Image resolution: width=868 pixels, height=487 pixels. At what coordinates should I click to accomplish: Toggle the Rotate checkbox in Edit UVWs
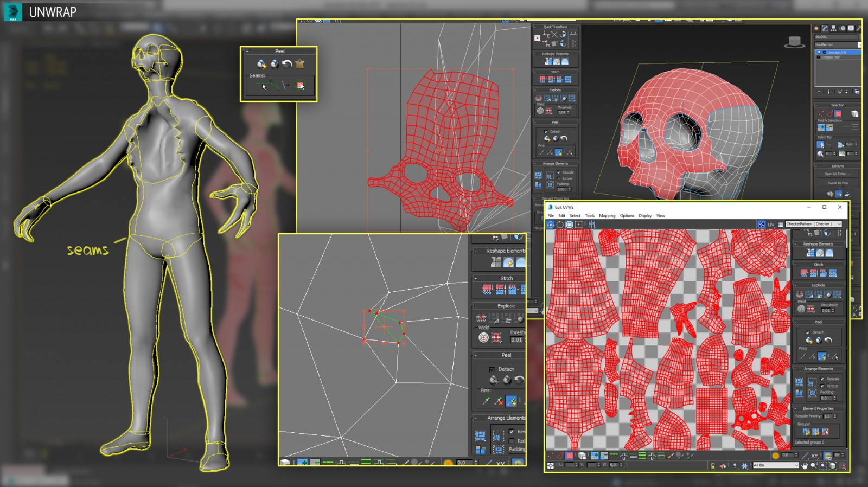822,386
